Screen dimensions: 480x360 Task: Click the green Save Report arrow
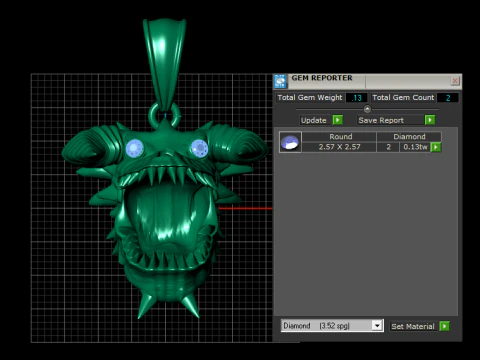point(430,120)
